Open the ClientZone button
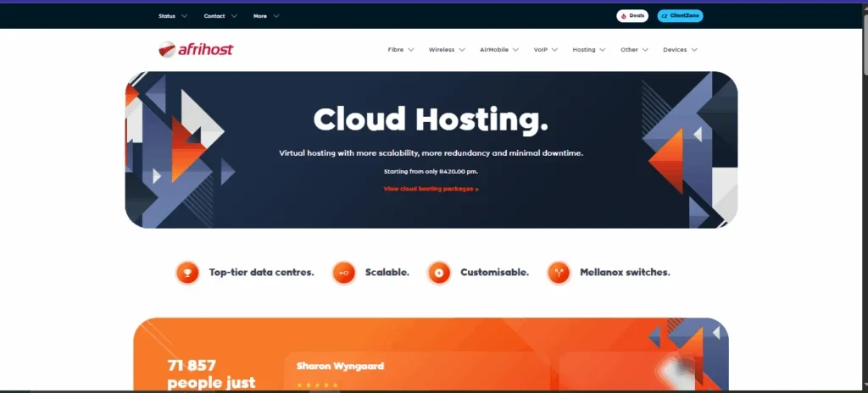This screenshot has height=393, width=868. 681,16
